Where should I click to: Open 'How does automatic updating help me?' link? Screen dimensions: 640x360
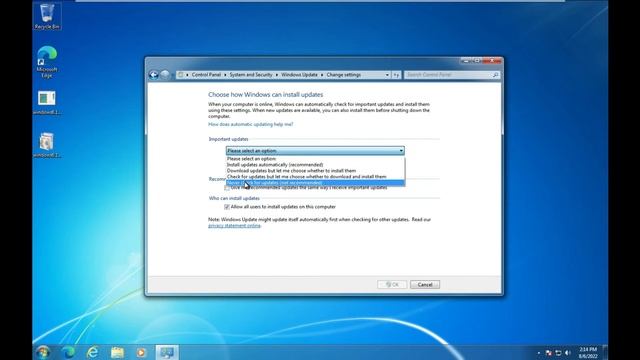pyautogui.click(x=251, y=124)
